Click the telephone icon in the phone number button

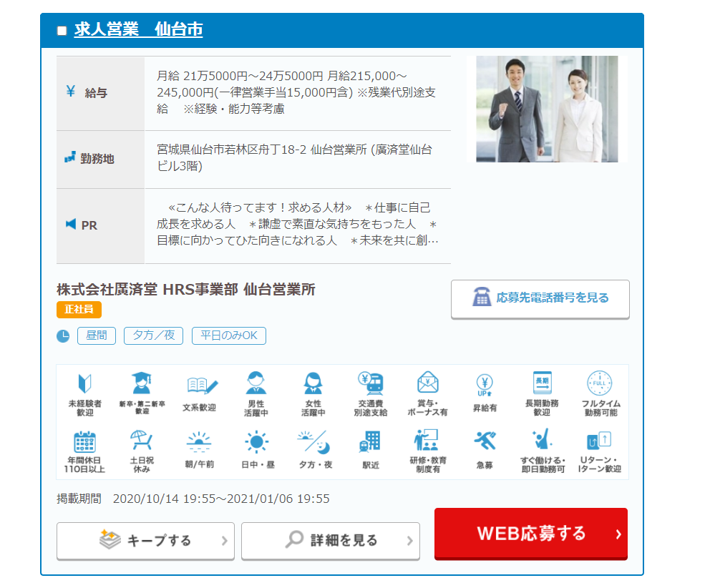pyautogui.click(x=482, y=297)
